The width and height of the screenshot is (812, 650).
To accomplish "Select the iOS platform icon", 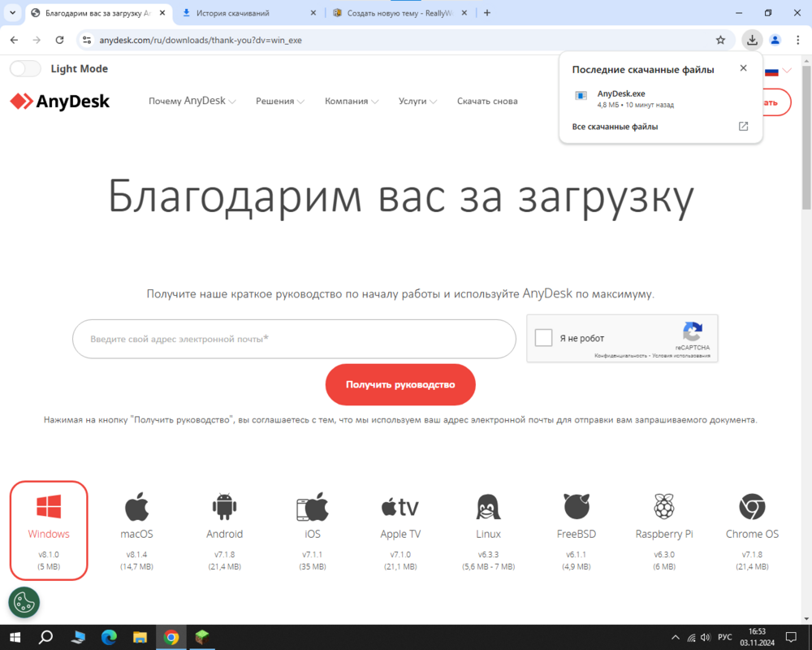I will tap(313, 506).
